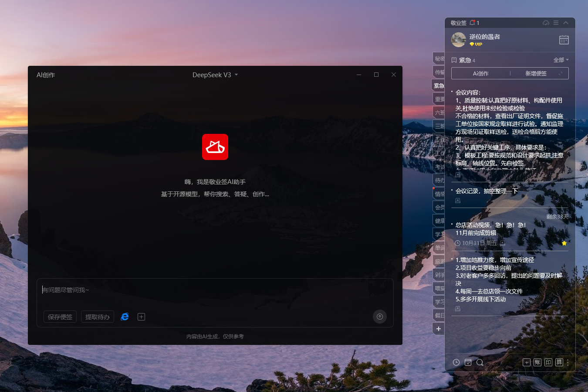Viewport: 588px width, 392px height.
Task: Click the red 敬业签 AI logo
Action: (215, 147)
